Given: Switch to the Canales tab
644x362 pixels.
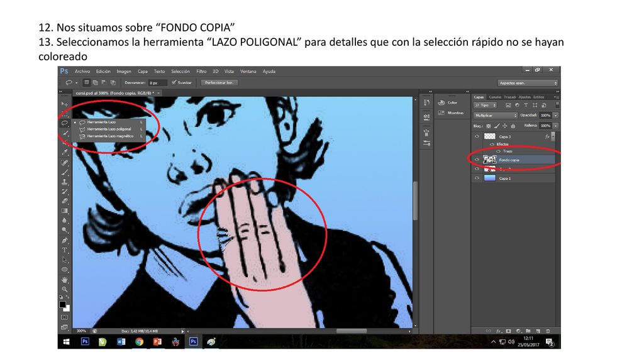Looking at the screenshot, I should 495,97.
